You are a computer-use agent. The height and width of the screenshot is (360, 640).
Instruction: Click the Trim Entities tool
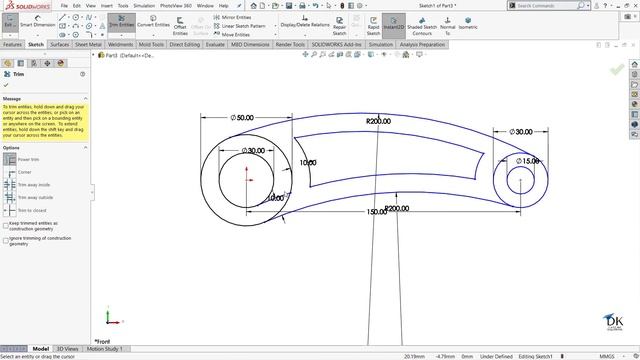122,21
